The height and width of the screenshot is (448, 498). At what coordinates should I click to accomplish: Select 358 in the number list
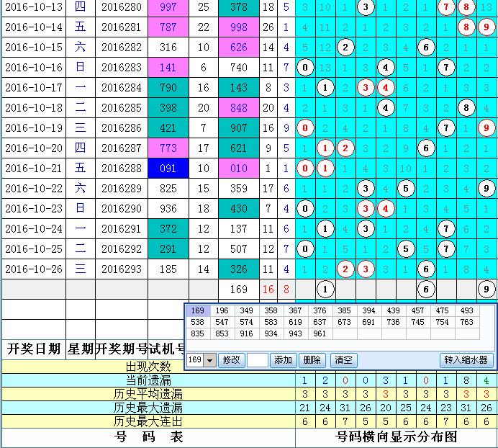coord(271,310)
